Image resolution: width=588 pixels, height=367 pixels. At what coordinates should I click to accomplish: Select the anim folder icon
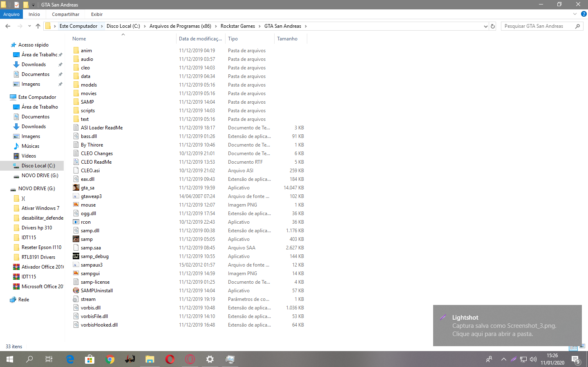pyautogui.click(x=76, y=51)
